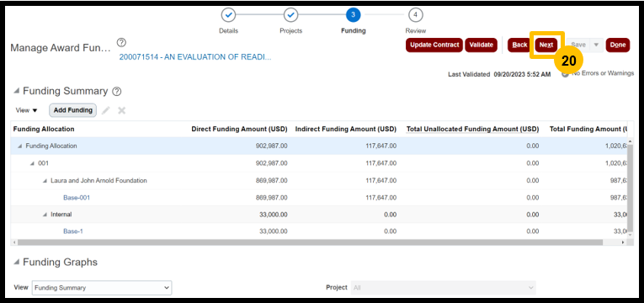This screenshot has height=303, width=644.
Task: Click the pencil edit icon in Funding toolbar
Action: point(106,110)
